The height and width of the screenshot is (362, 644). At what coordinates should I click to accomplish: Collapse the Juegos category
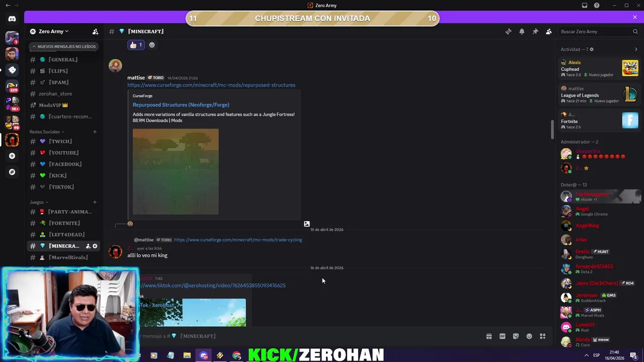pos(39,202)
